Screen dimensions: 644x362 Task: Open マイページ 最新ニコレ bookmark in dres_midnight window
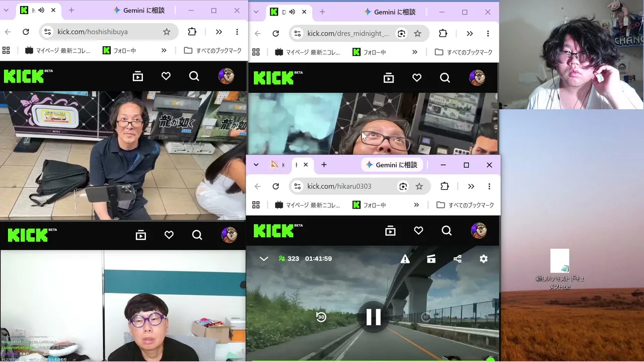[x=308, y=52]
